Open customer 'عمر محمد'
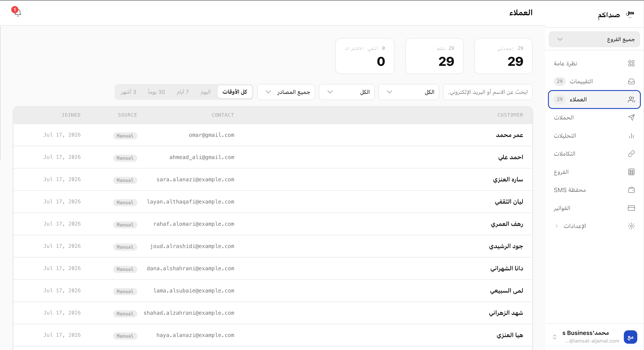Image resolution: width=644 pixels, height=350 pixels. coord(510,135)
